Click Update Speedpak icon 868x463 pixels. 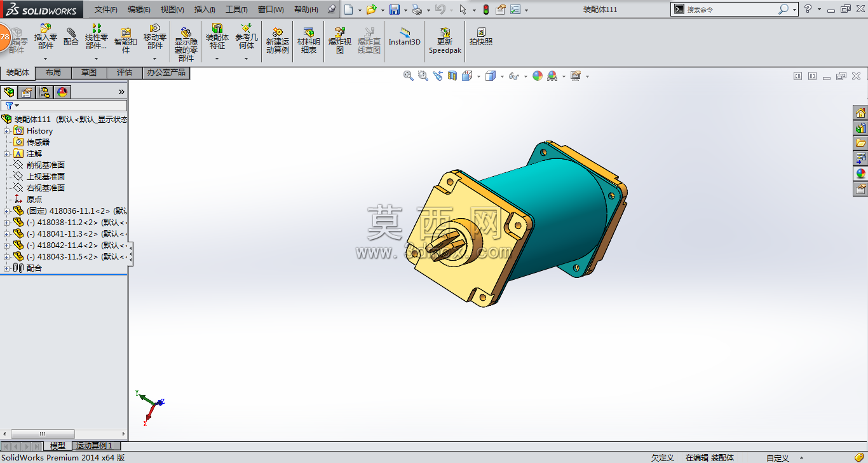445,41
